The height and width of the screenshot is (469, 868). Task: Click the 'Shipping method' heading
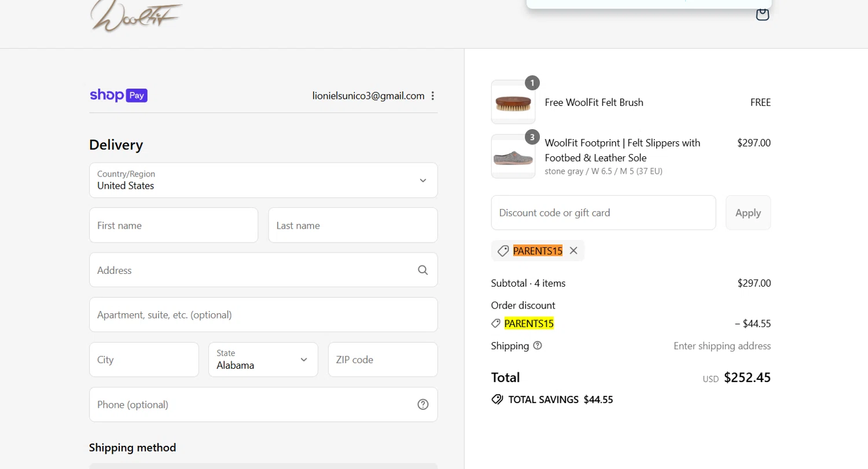pos(133,448)
